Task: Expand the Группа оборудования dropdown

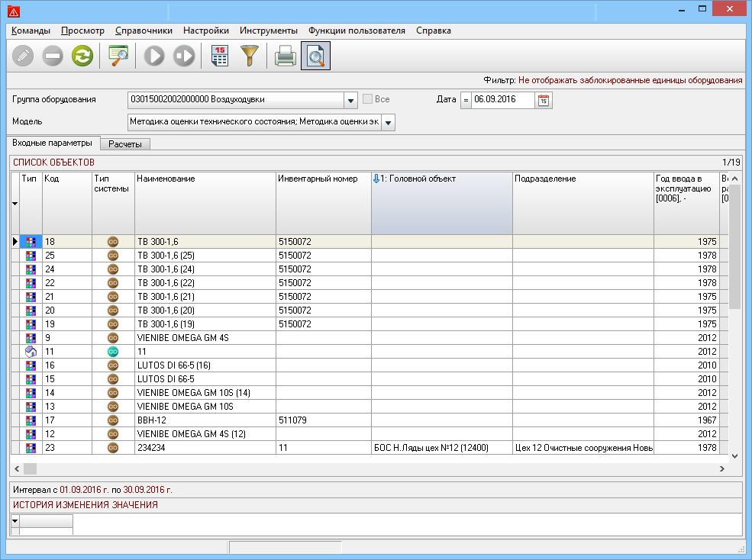Action: pos(350,100)
